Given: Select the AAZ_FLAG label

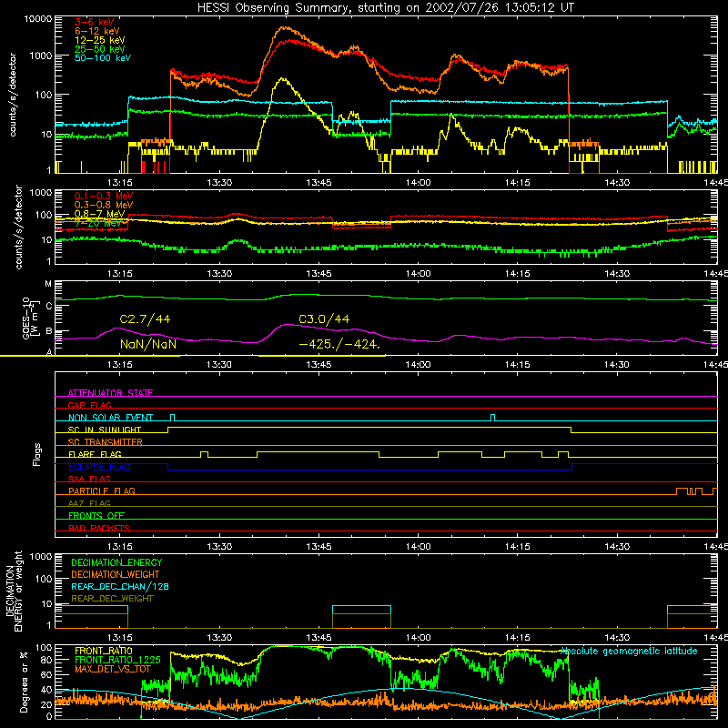Looking at the screenshot, I should pyautogui.click(x=89, y=503).
